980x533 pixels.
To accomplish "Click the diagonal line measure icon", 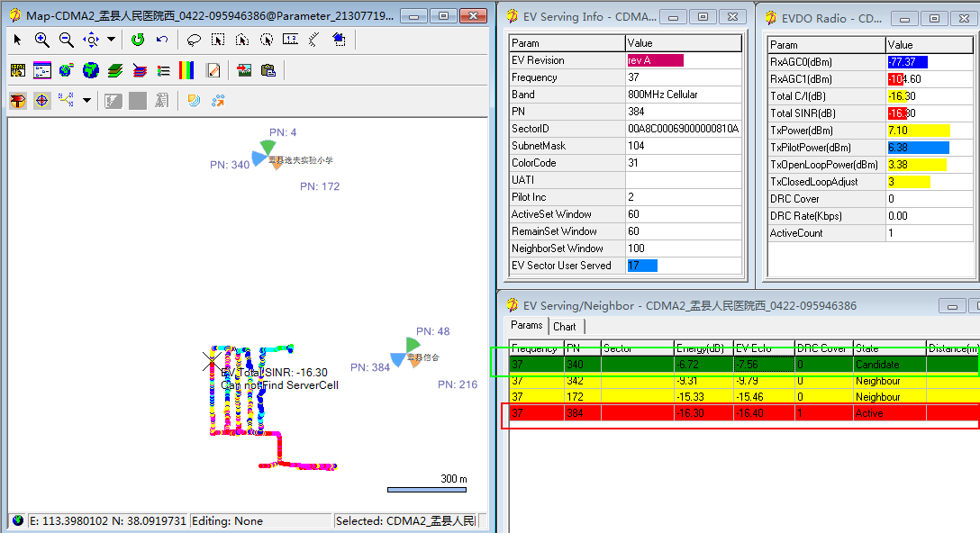I will coord(314,40).
